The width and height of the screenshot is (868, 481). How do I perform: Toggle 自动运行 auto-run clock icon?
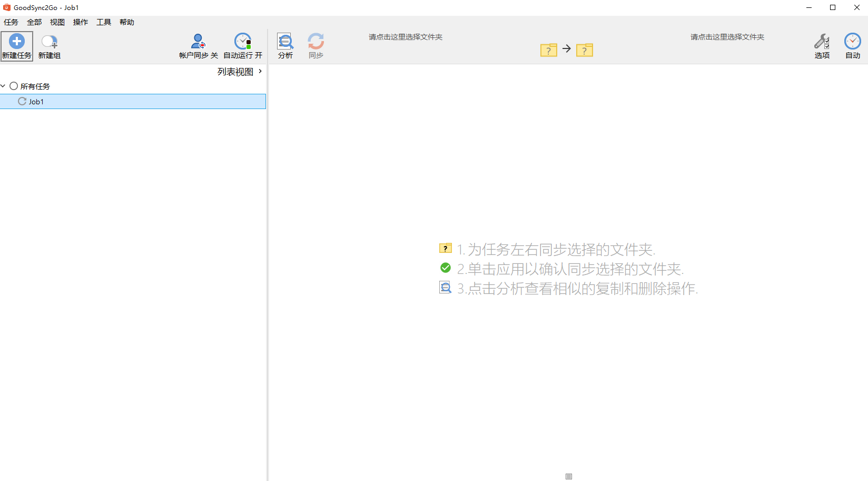(243, 41)
